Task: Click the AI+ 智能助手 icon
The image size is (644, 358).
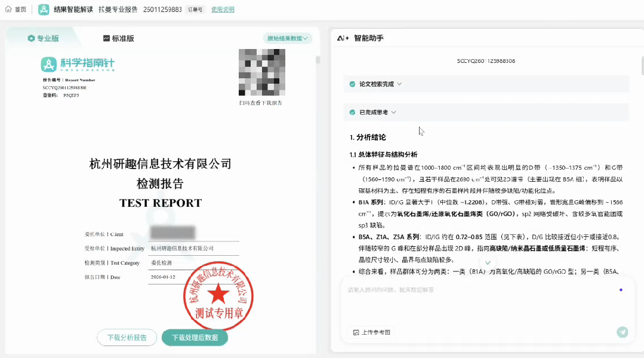Action: [x=343, y=38]
